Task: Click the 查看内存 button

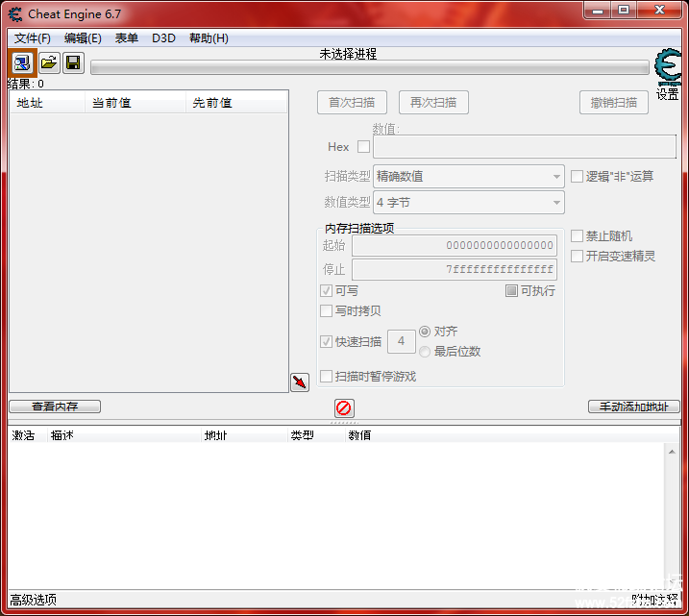Action: (55, 407)
